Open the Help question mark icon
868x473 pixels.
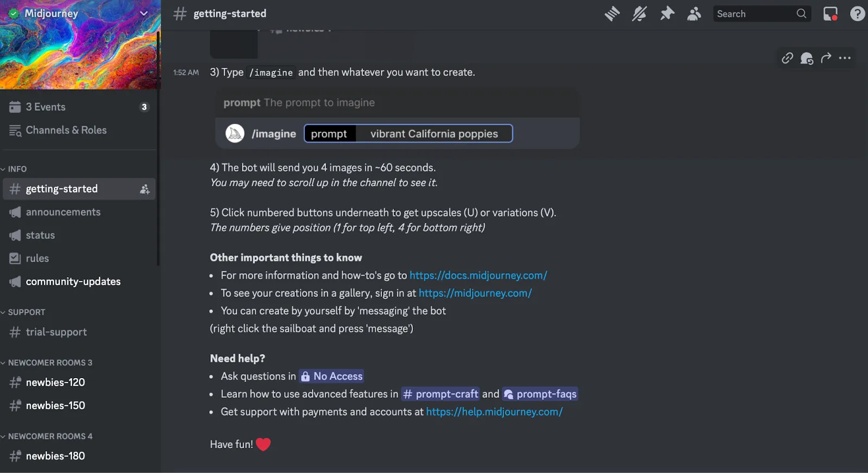pyautogui.click(x=858, y=14)
